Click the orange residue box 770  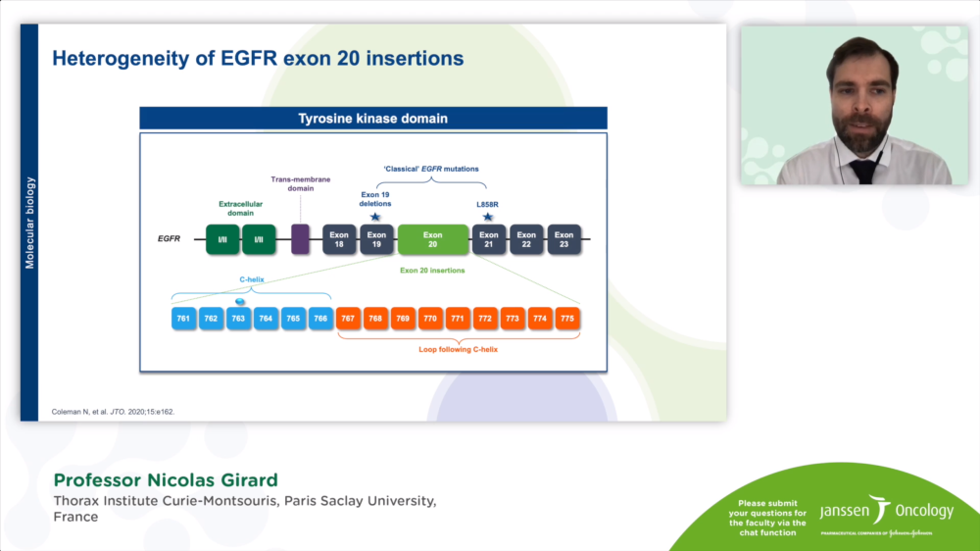(430, 319)
